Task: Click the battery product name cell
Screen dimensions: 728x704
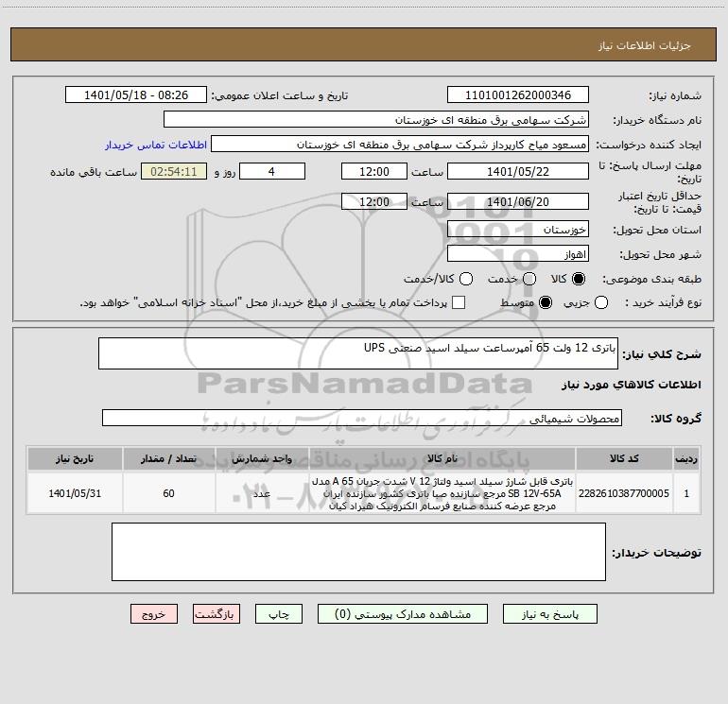Action: tap(442, 493)
